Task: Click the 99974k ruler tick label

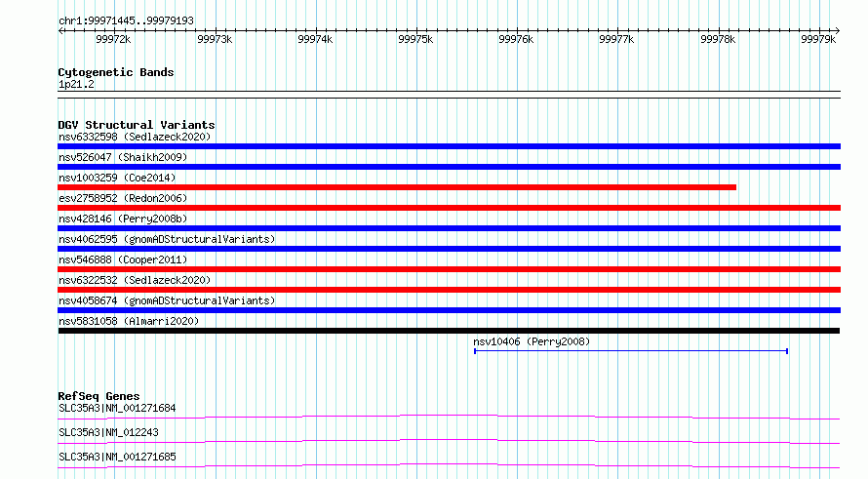Action: 315,39
